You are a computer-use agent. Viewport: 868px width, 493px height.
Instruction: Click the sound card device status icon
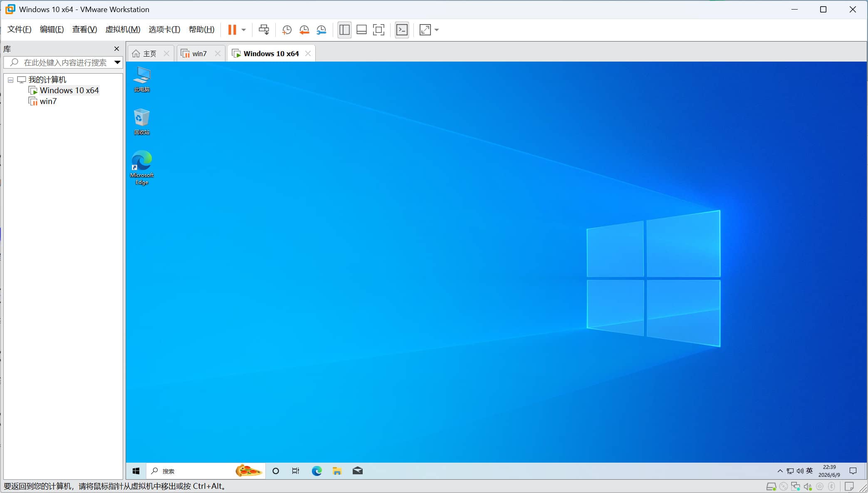point(808,486)
